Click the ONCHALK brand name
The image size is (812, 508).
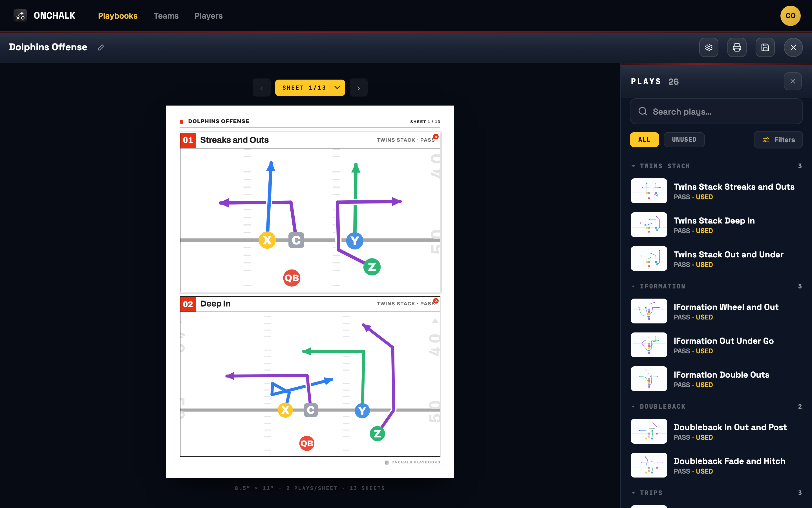[x=55, y=16]
